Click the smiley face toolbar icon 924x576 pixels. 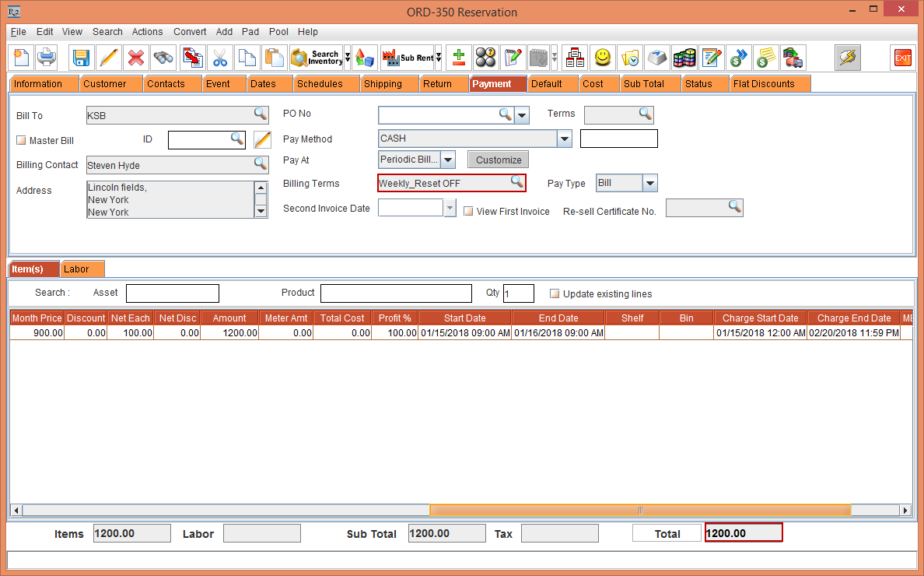(x=602, y=58)
